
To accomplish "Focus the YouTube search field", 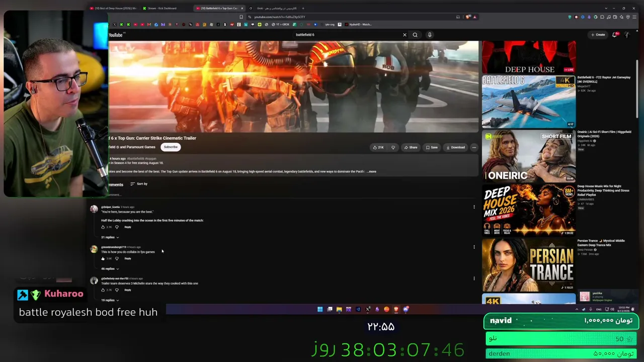I will [x=347, y=35].
